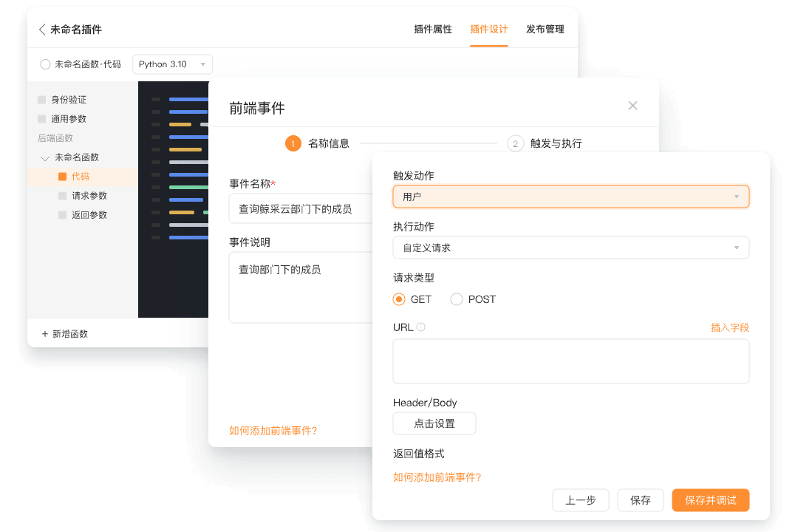The height and width of the screenshot is (532, 798).
Task: Click the 上一步 button
Action: tap(581, 500)
